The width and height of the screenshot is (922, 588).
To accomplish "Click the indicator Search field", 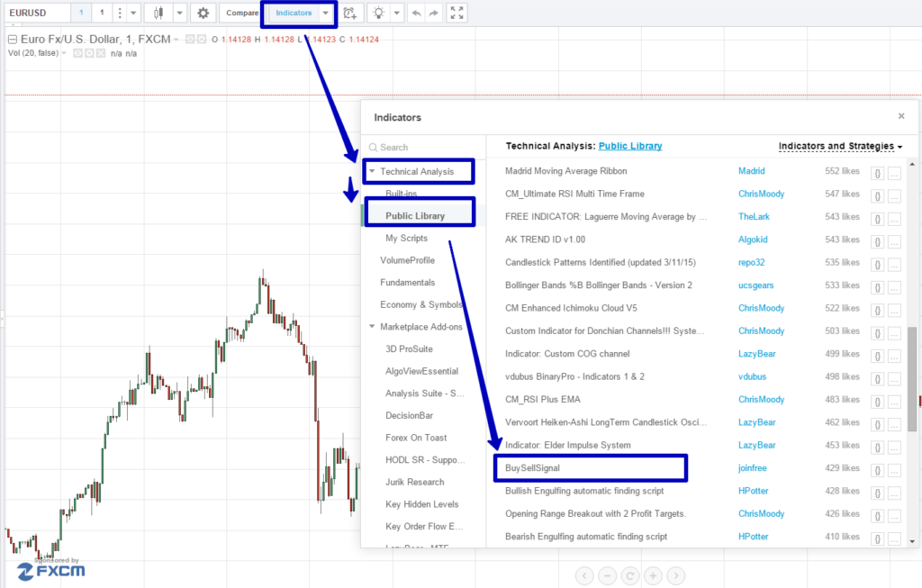I will coord(423,147).
